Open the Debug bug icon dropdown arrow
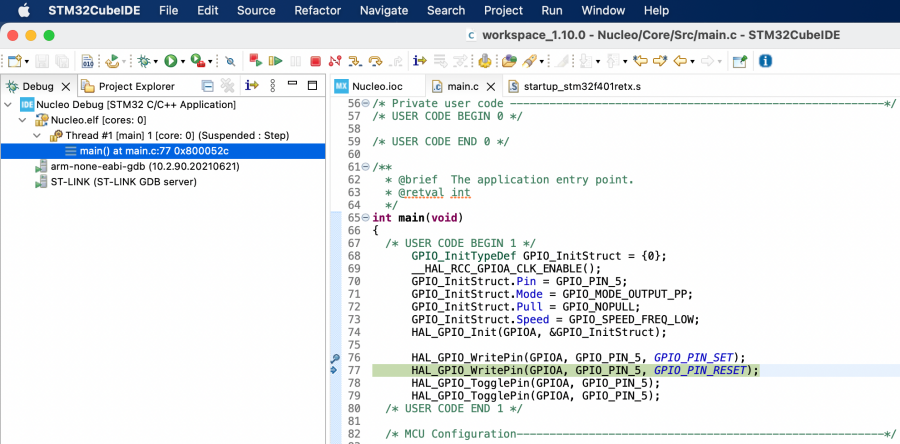Viewport: 900px width, 444px height. click(156, 61)
